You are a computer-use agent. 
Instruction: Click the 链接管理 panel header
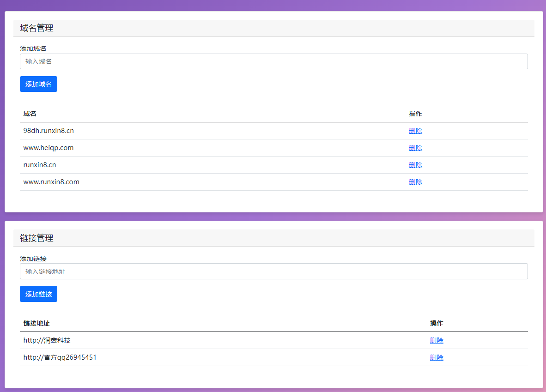click(37, 238)
